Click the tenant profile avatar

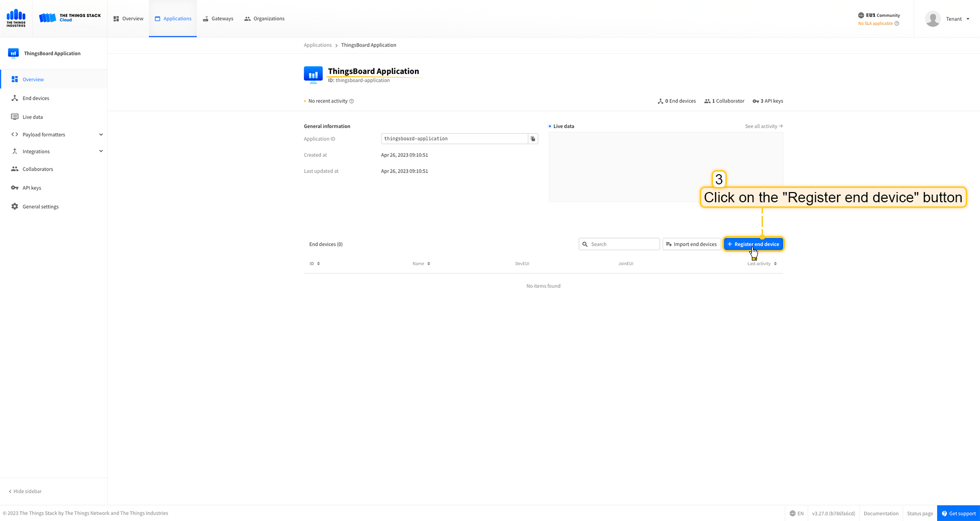933,19
